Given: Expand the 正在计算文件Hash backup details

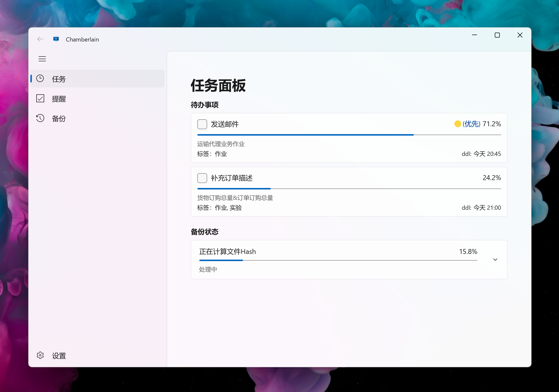Looking at the screenshot, I should [495, 259].
